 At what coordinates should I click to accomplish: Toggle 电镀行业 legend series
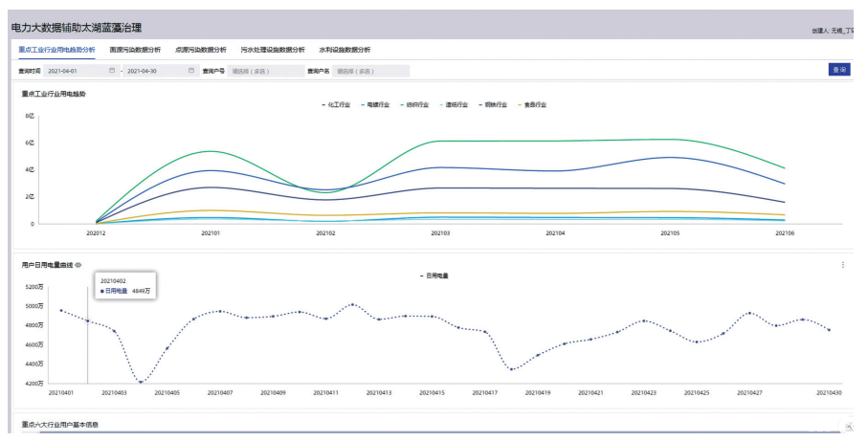click(x=376, y=104)
